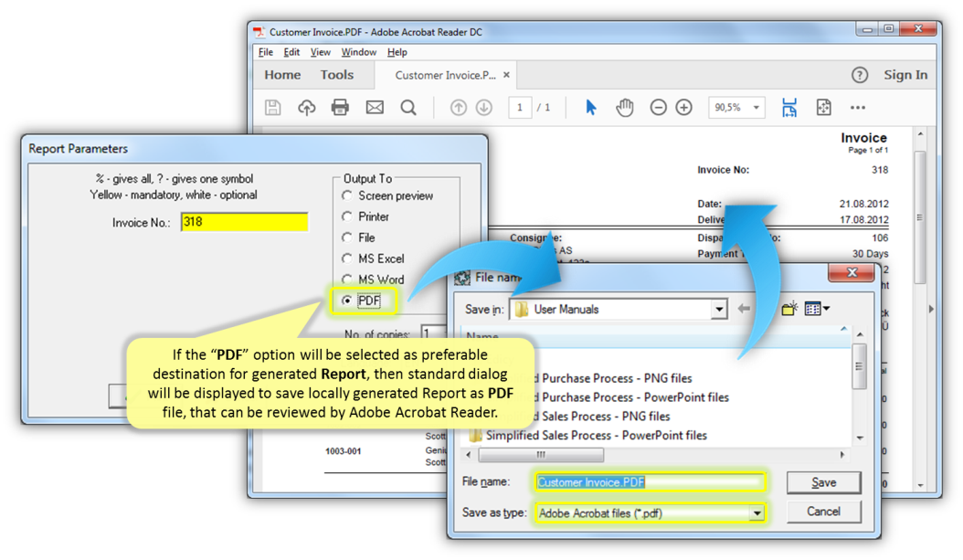
Task: Click the Acrobat document vertical scrollbar thumb
Action: [920, 217]
